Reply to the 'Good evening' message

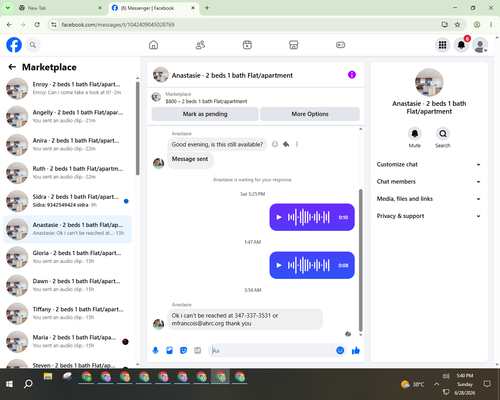pyautogui.click(x=286, y=144)
